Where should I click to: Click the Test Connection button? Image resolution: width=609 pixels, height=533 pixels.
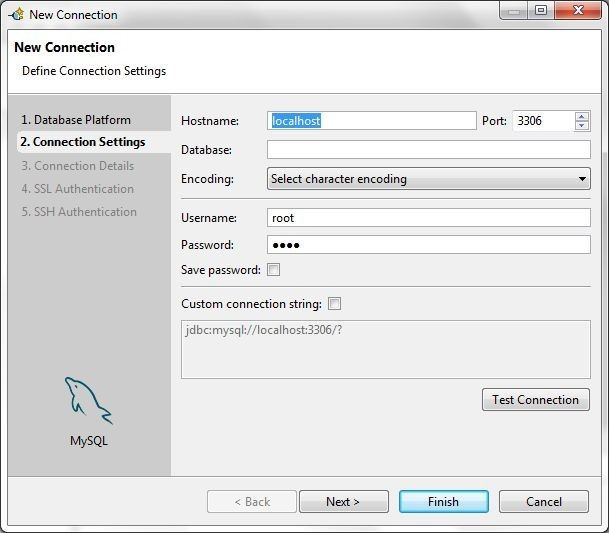click(x=536, y=400)
